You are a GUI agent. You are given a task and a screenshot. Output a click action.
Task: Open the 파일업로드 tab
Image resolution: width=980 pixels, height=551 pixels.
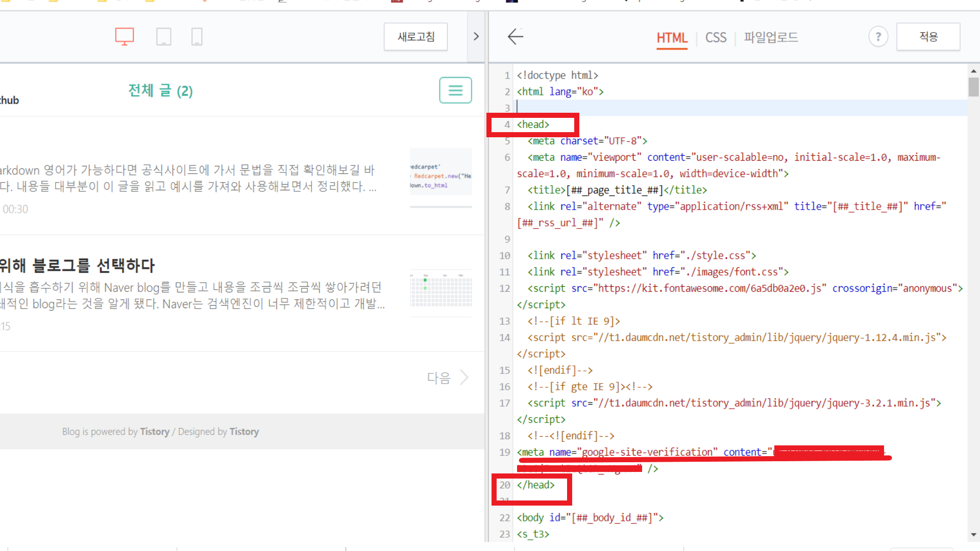tap(771, 38)
